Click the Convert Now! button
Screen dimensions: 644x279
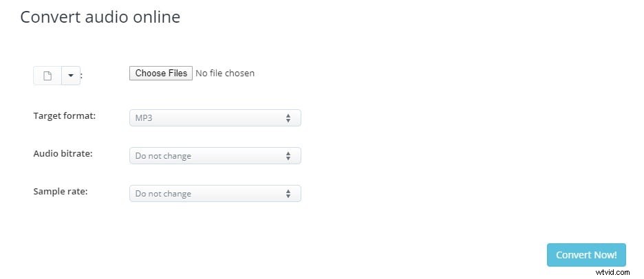(x=586, y=255)
